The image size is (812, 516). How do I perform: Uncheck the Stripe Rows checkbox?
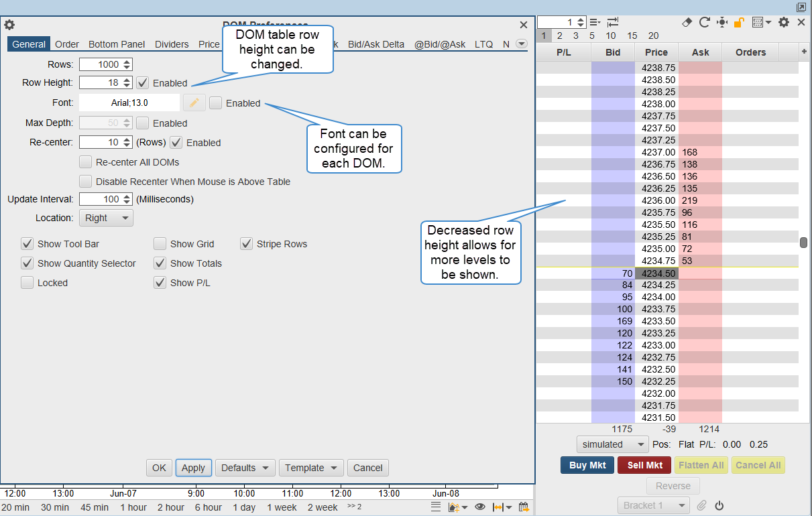(x=246, y=244)
